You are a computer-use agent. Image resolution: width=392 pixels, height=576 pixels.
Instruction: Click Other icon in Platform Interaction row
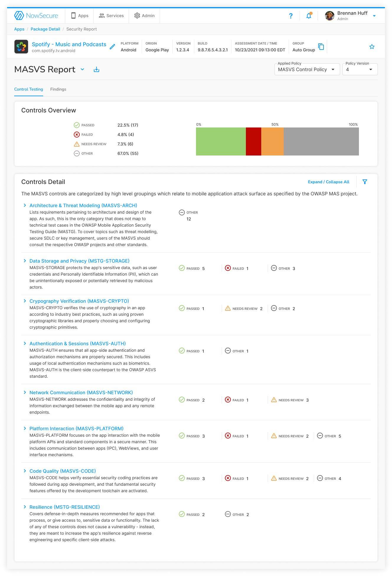click(320, 436)
